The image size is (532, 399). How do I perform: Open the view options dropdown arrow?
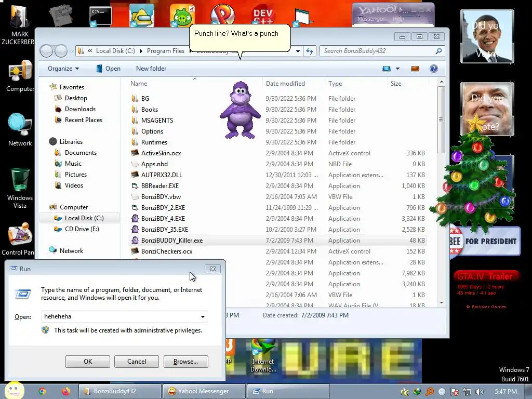point(397,69)
